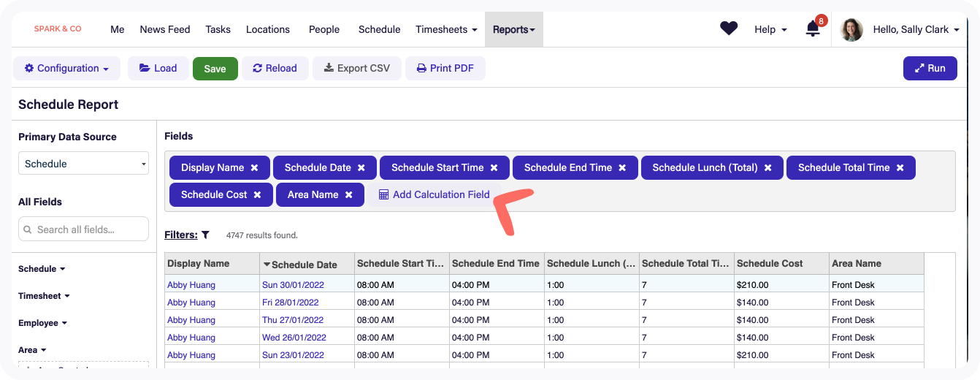Click the $140.00 cost in Fri 28/01/2022 row
The height and width of the screenshot is (380, 980).
tap(753, 303)
